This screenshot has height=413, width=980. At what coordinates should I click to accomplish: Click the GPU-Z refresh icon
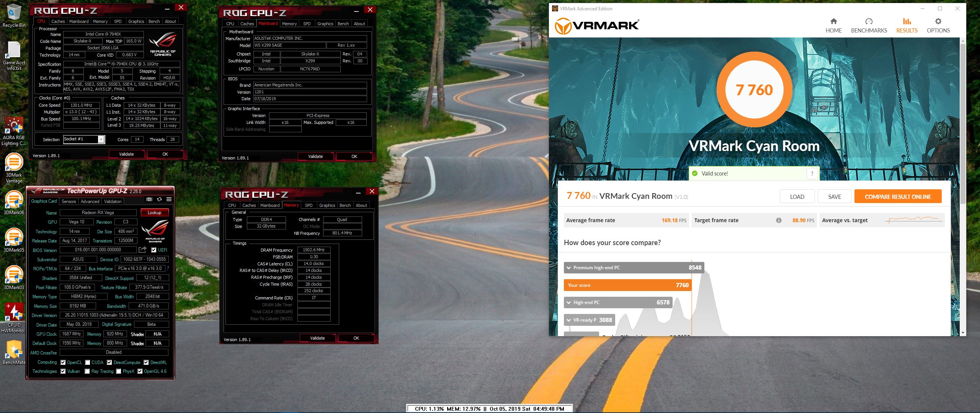[159, 199]
